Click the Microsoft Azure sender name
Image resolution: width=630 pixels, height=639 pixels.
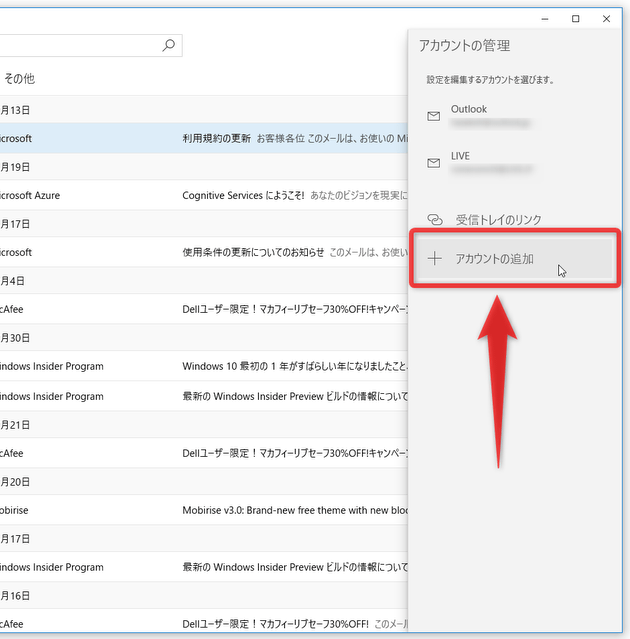click(30, 195)
